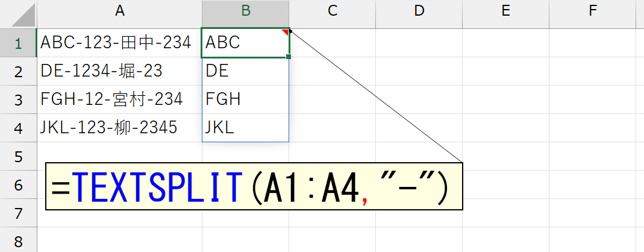The width and height of the screenshot is (644, 252).
Task: Click empty cell E3
Action: (505, 99)
